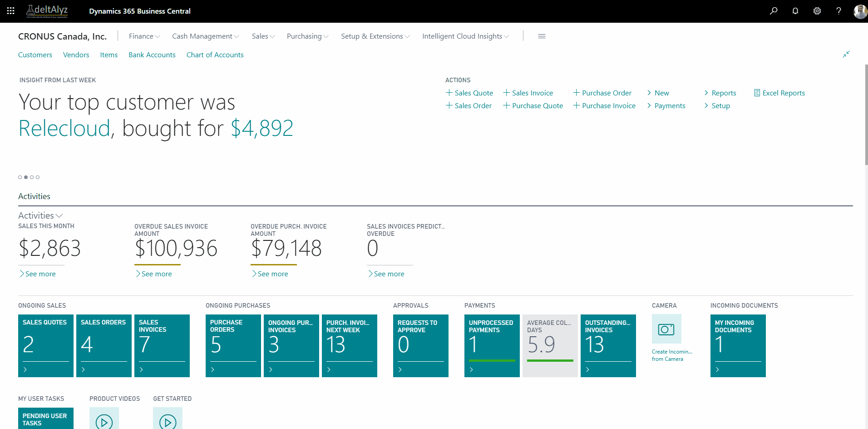The width and height of the screenshot is (868, 429).
Task: Create a new Purchase Invoice action
Action: [x=604, y=105]
